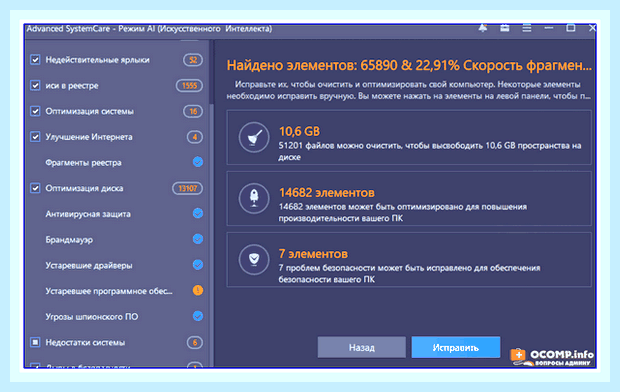Select Брандмауэр row

pyautogui.click(x=117, y=240)
